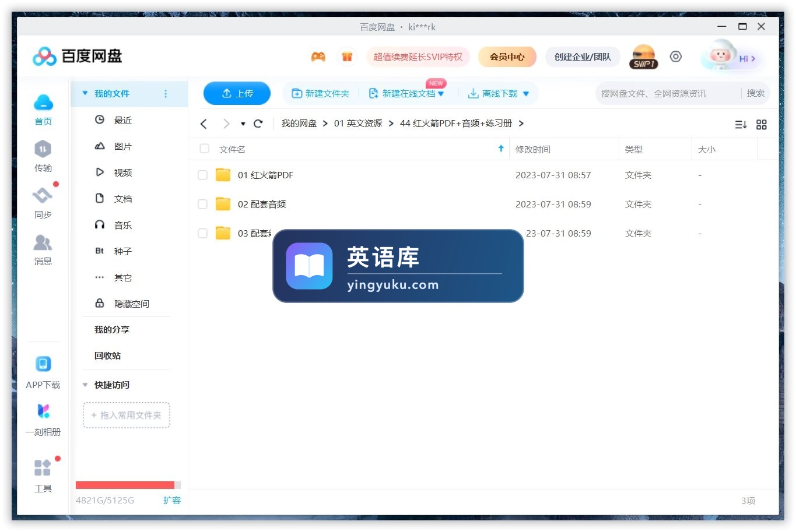Check the box for the 03 folder

(202, 233)
